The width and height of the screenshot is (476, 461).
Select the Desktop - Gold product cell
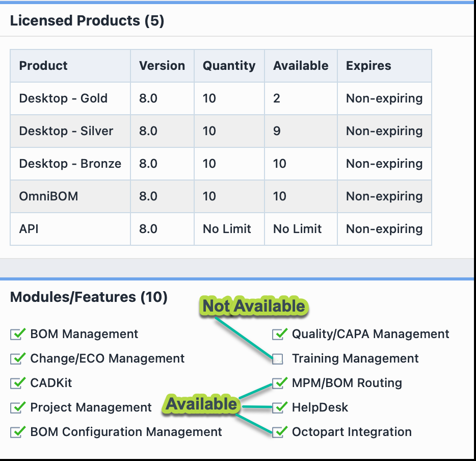(x=70, y=98)
